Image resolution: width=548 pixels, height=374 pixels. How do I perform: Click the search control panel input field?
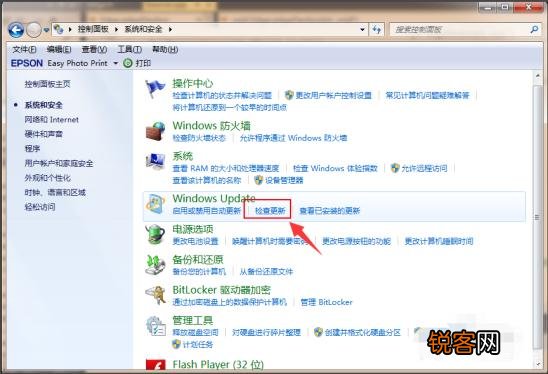[x=460, y=30]
